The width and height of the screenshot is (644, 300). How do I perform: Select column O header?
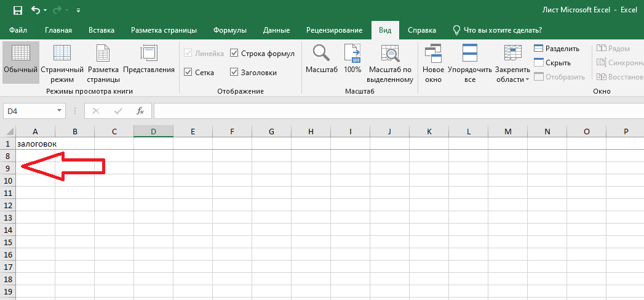click(x=587, y=132)
